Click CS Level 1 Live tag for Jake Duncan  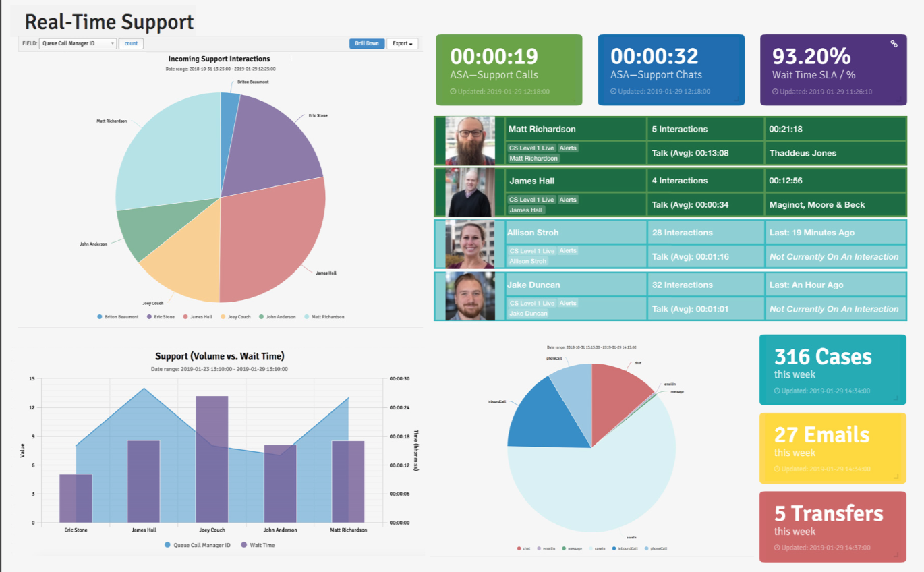[531, 303]
